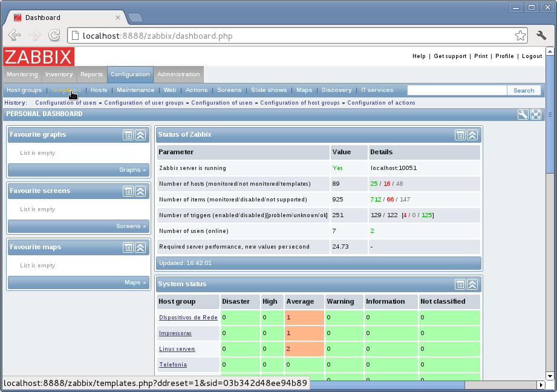Open the Reports menu
Image resolution: width=557 pixels, height=392 pixels.
[x=92, y=74]
